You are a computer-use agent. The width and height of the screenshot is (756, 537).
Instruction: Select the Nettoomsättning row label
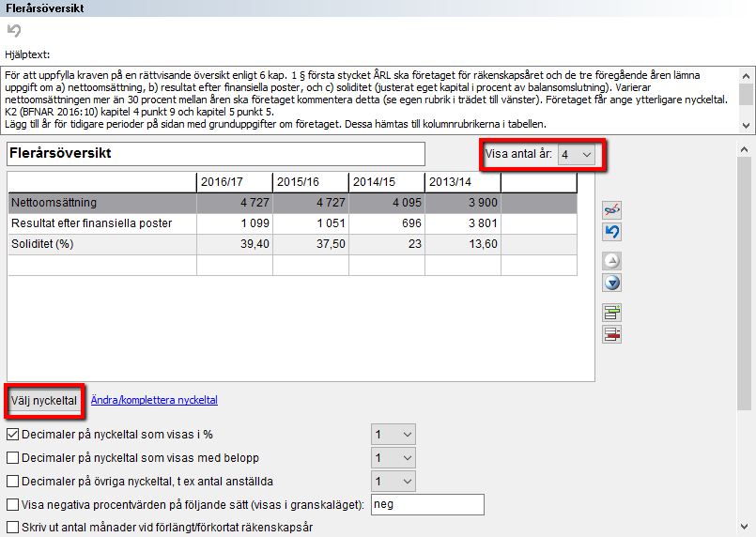[54, 203]
